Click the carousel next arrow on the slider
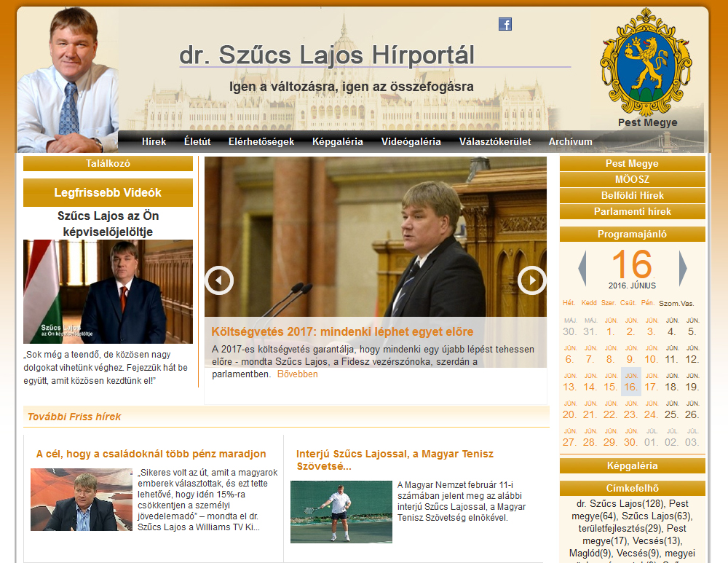The height and width of the screenshot is (563, 728). coord(532,280)
